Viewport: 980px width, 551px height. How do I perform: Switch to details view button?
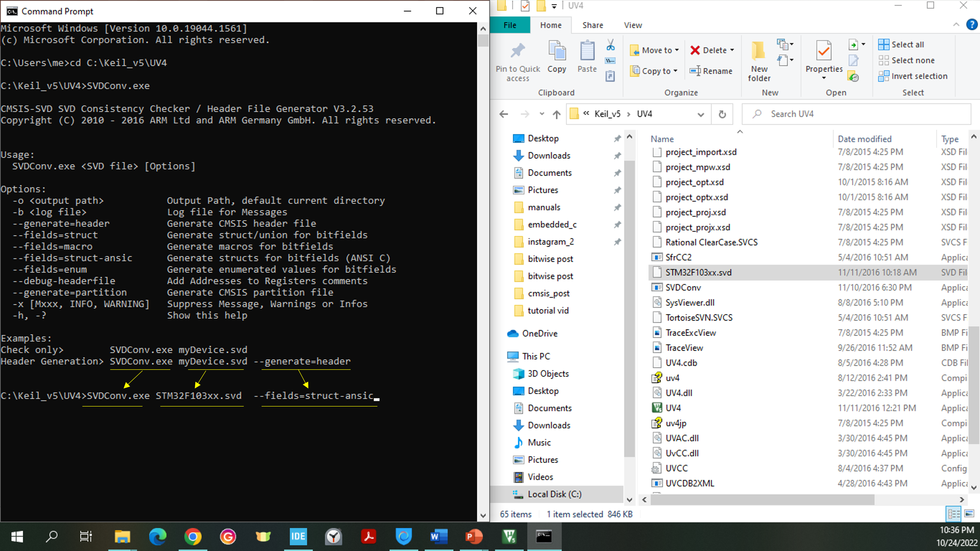click(953, 514)
